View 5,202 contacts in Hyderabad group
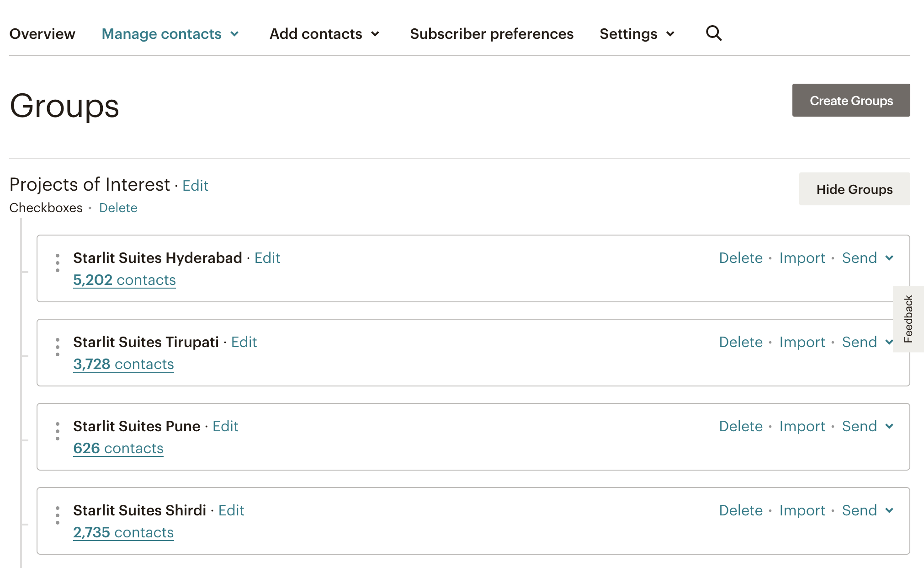The image size is (924, 568). 124,280
